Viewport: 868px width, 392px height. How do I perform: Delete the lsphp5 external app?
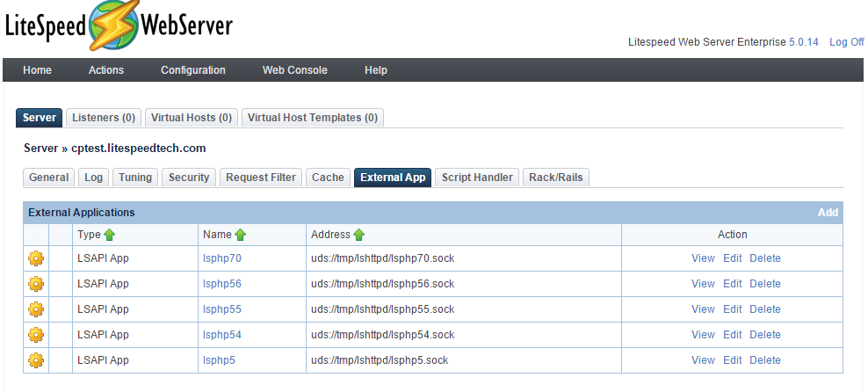(x=765, y=360)
